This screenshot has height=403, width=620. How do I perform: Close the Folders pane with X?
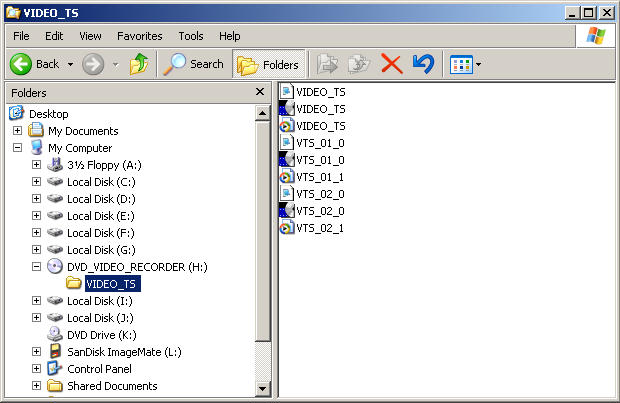(260, 92)
